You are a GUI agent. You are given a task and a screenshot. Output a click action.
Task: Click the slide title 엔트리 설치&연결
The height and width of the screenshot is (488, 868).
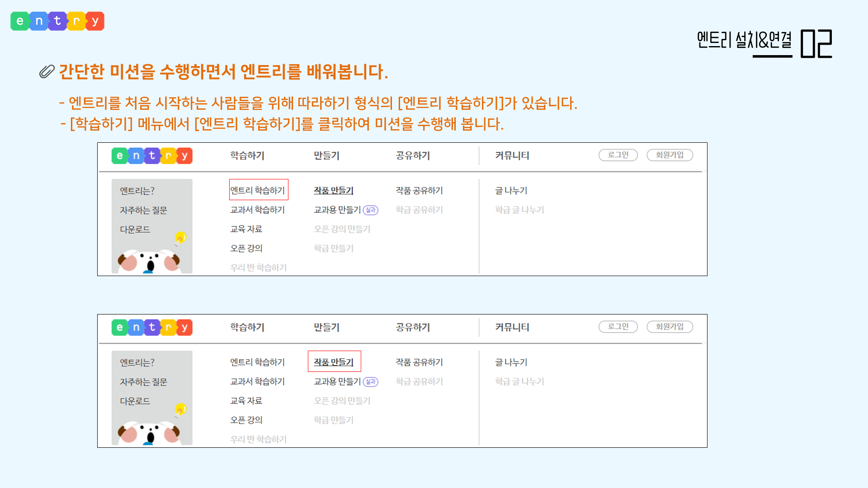click(745, 41)
